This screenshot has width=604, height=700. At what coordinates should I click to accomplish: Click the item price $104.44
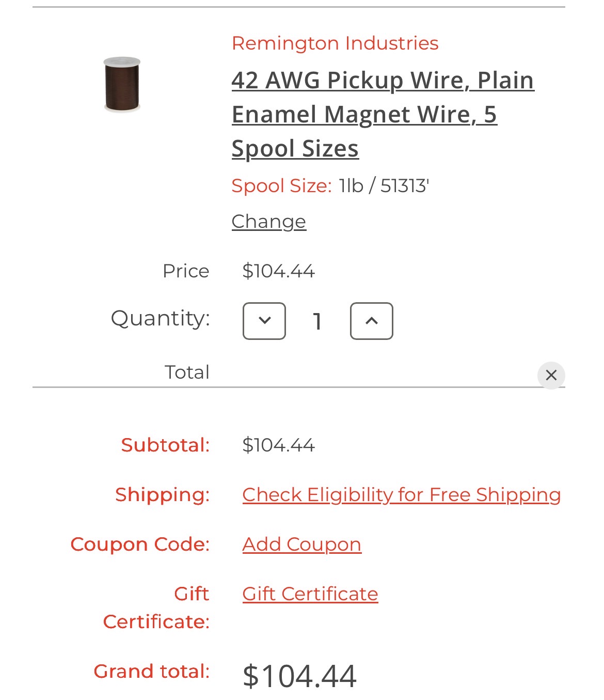tap(278, 271)
